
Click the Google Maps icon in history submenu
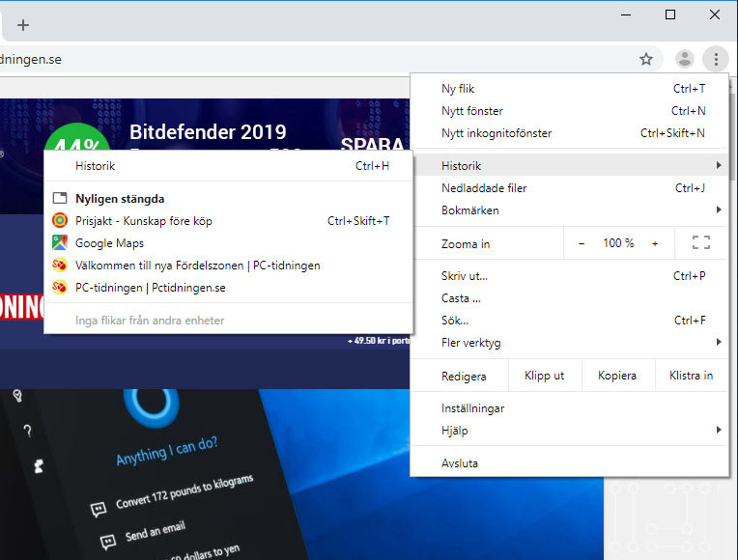point(60,242)
